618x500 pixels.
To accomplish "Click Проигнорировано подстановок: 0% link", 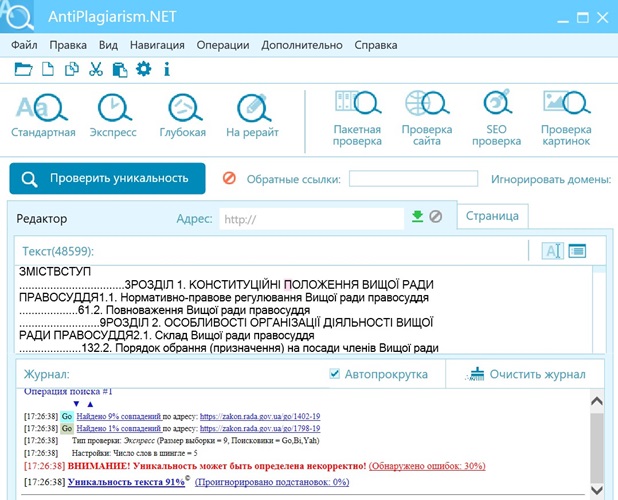I will 272,482.
